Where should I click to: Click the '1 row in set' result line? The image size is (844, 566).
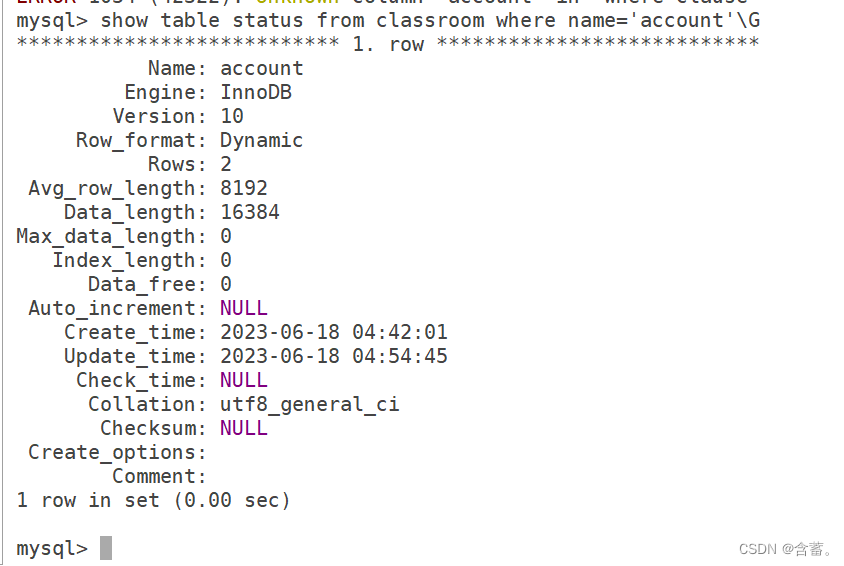[153, 500]
